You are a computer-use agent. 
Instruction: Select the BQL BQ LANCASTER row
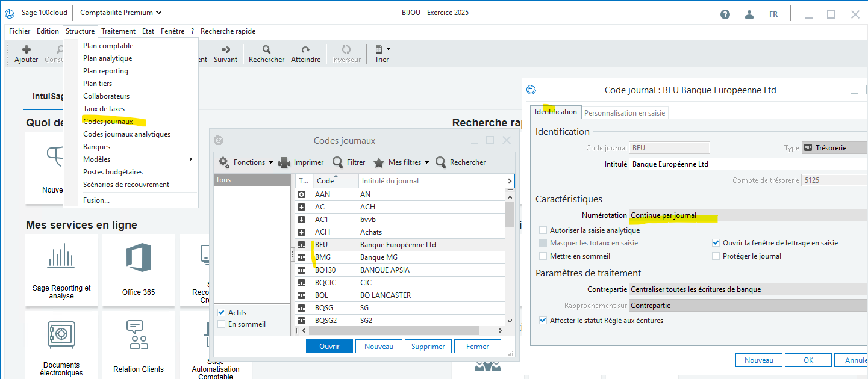[x=400, y=295]
